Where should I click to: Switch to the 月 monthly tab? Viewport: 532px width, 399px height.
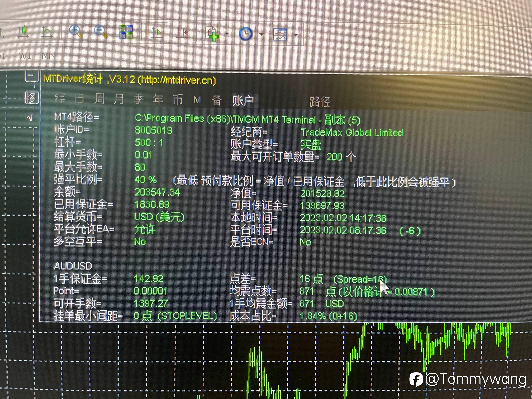coord(119,99)
